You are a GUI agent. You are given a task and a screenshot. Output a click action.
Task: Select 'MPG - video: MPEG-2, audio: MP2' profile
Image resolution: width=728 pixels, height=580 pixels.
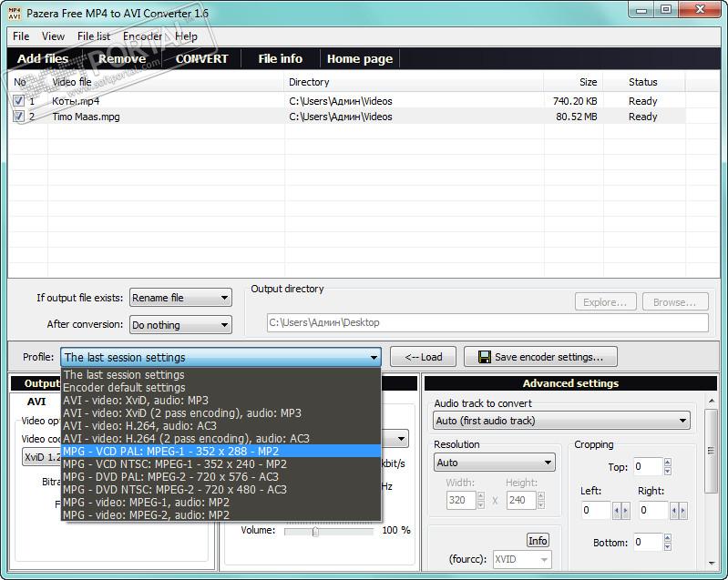tap(221, 514)
